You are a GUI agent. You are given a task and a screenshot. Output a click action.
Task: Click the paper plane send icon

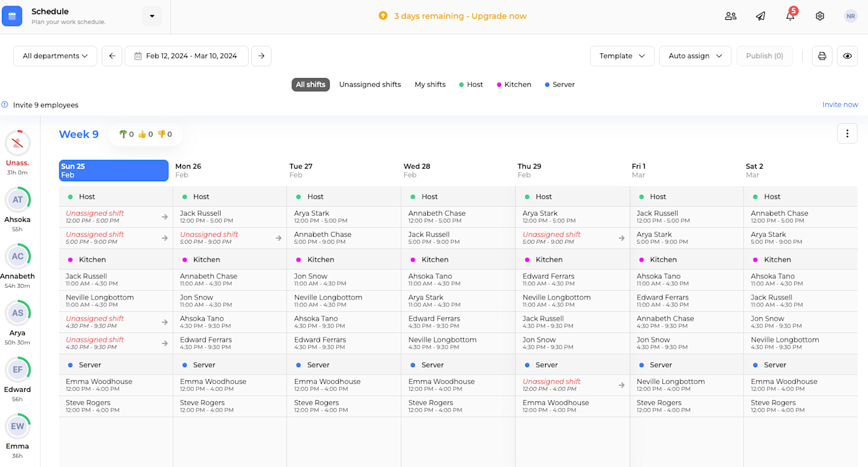click(x=760, y=16)
